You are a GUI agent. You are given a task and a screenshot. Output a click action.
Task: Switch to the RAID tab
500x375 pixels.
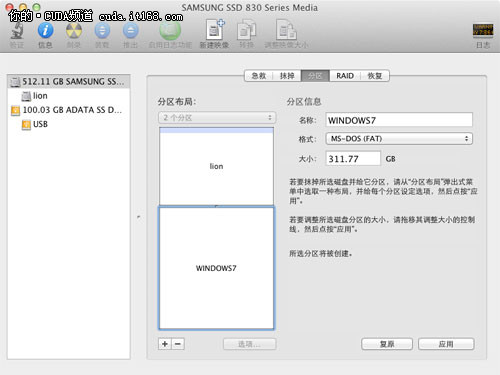point(345,76)
